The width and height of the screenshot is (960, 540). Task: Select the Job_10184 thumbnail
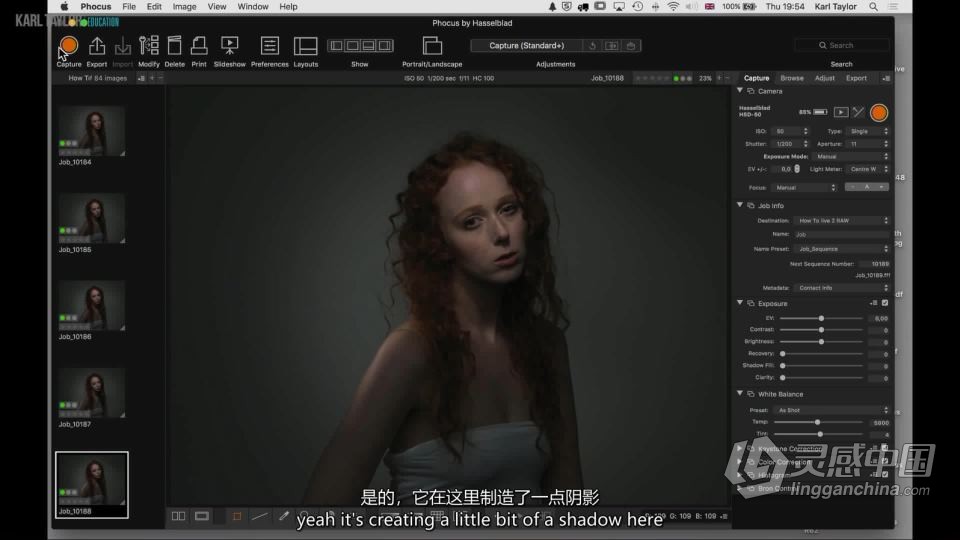click(x=92, y=132)
